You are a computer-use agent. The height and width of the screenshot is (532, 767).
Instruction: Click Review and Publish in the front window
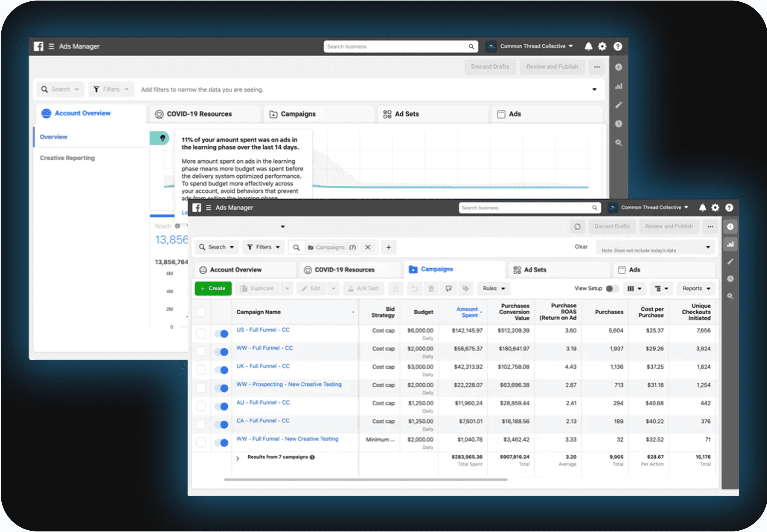pyautogui.click(x=669, y=227)
